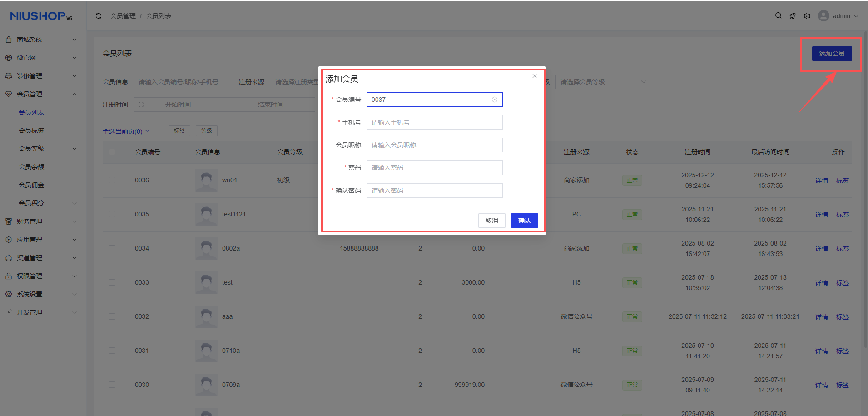This screenshot has height=416, width=868.
Task: Clear the 会员编号 field with clear icon
Action: pos(495,100)
